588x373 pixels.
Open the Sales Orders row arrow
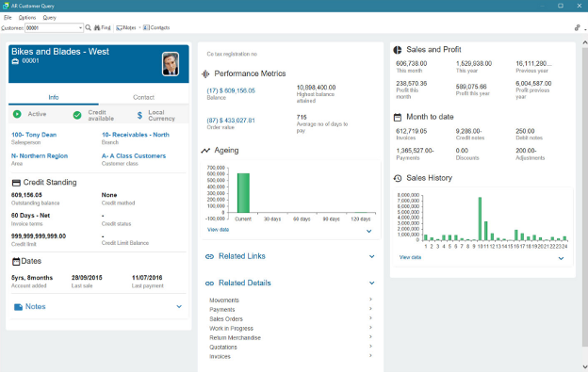click(x=370, y=317)
